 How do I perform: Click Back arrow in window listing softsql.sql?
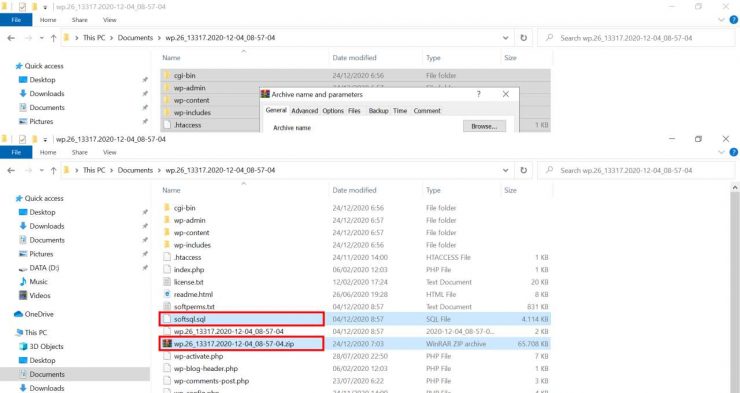[11, 170]
